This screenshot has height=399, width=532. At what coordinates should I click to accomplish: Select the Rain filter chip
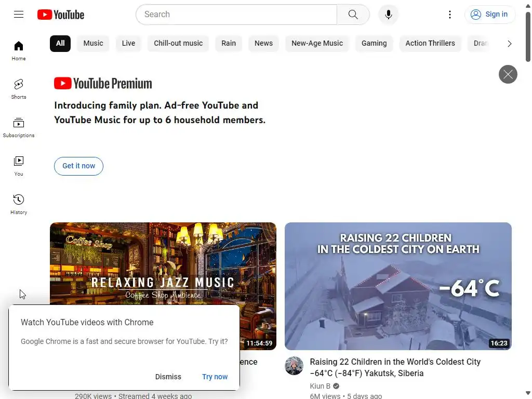point(229,44)
